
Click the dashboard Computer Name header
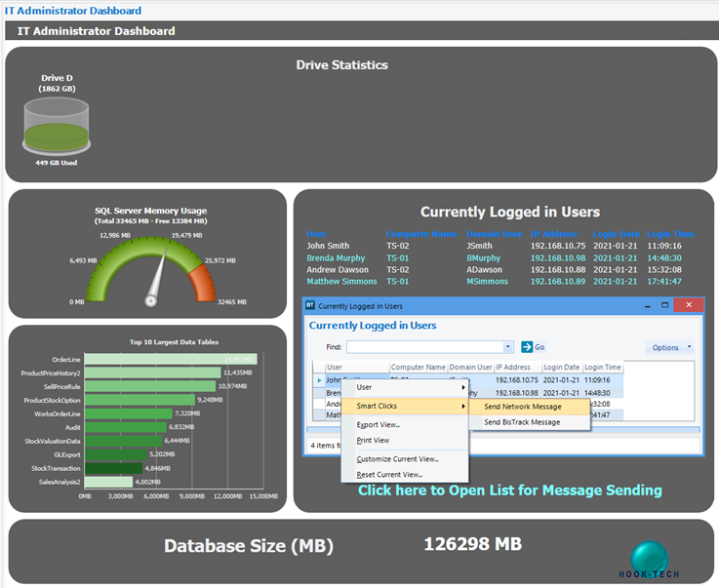(x=421, y=234)
